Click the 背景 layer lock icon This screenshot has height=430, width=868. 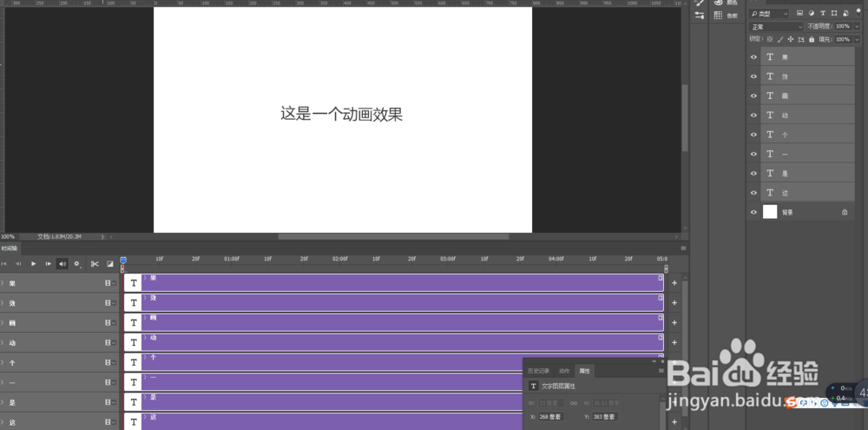tap(845, 212)
